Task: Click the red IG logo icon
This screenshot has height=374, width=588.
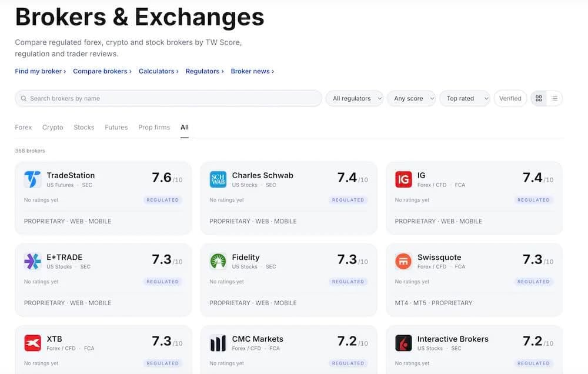Action: (x=403, y=179)
